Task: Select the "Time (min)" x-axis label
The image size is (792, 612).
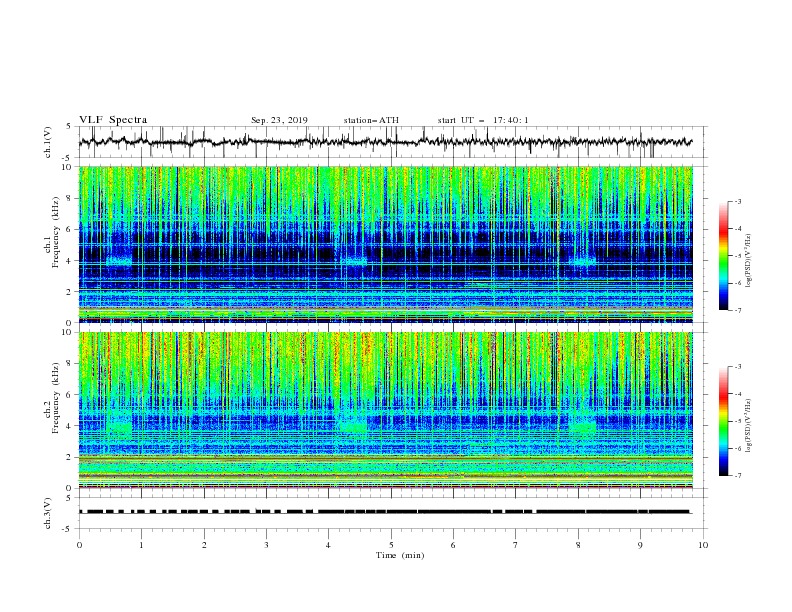Action: click(x=400, y=555)
